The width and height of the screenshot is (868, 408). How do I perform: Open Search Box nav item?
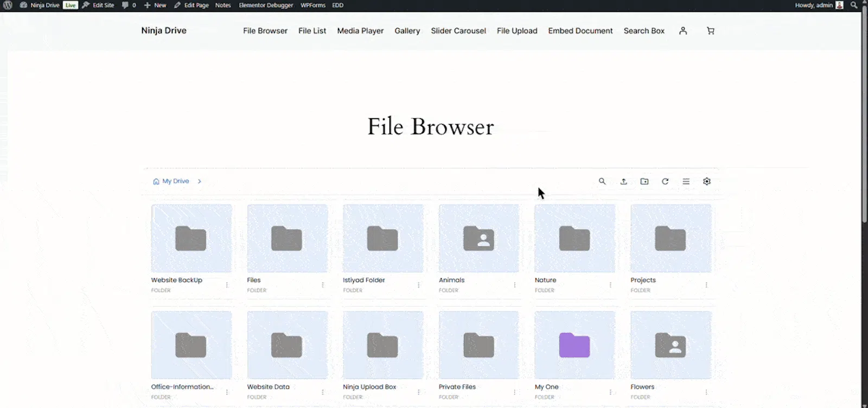tap(644, 31)
